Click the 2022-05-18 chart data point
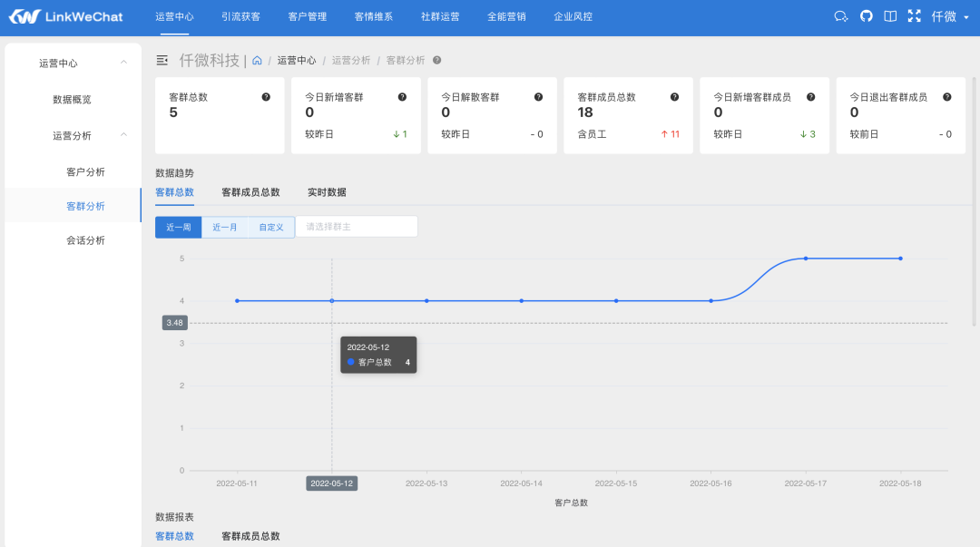Viewport: 980px width, 547px height. pyautogui.click(x=901, y=259)
